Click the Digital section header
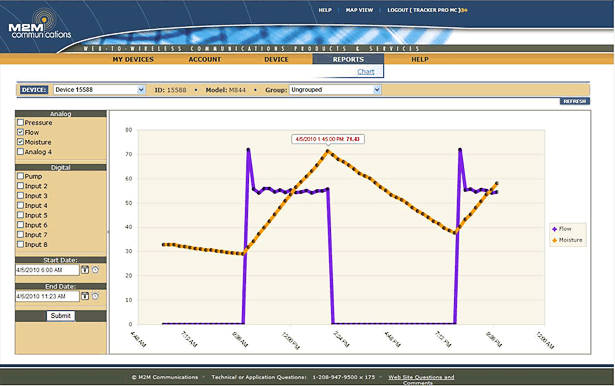The width and height of the screenshot is (615, 386). point(61,168)
